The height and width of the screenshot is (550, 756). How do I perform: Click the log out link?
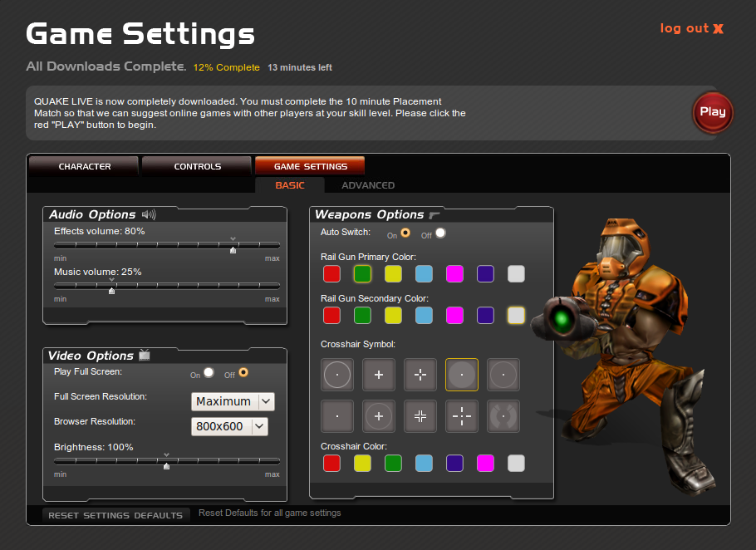[691, 27]
